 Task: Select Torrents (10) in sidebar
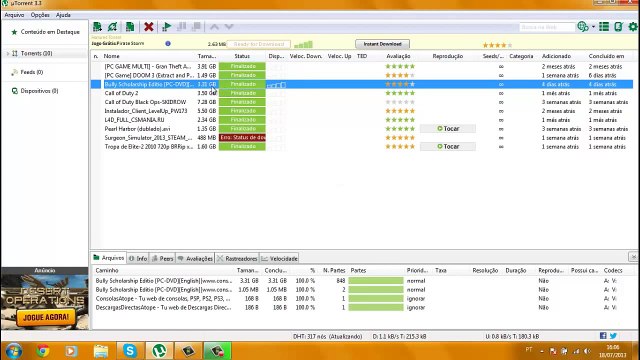tap(36, 53)
